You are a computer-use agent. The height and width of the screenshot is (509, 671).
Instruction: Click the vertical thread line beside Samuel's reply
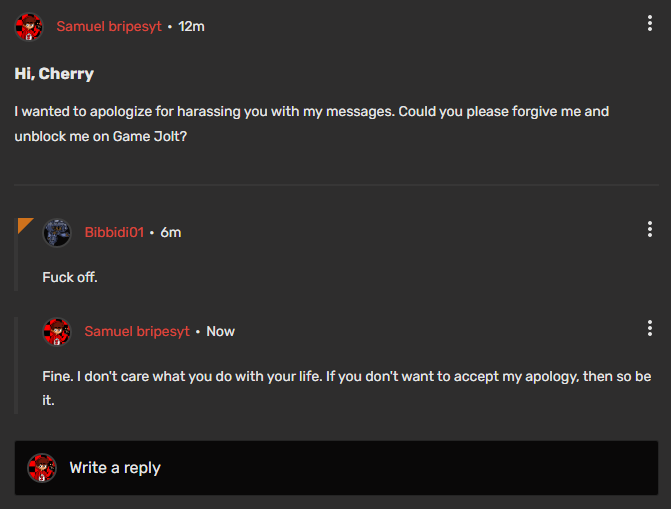point(16,365)
